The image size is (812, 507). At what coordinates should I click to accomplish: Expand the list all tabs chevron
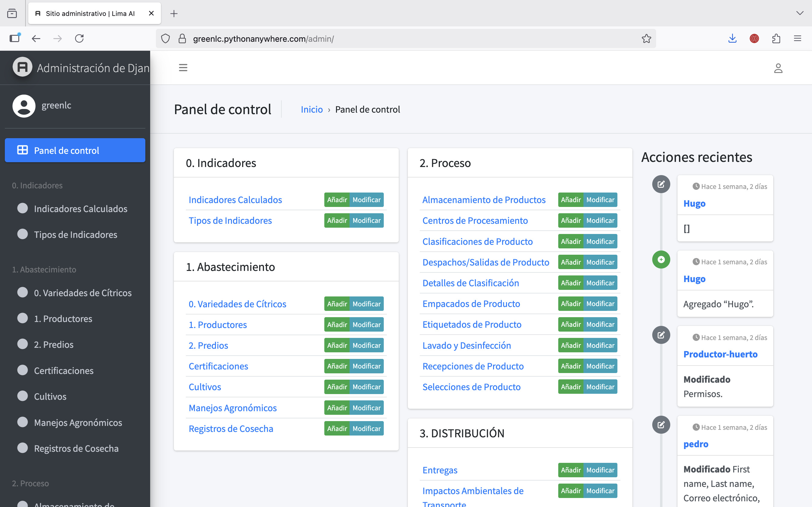[x=800, y=14]
